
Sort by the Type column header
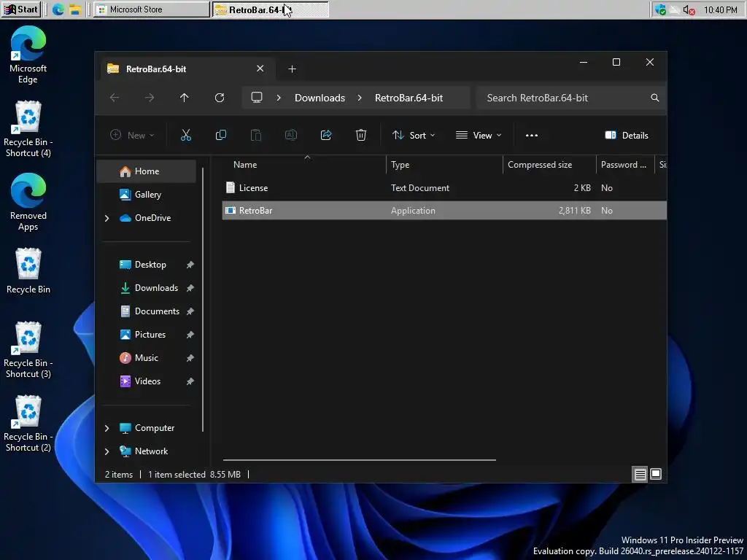444,165
